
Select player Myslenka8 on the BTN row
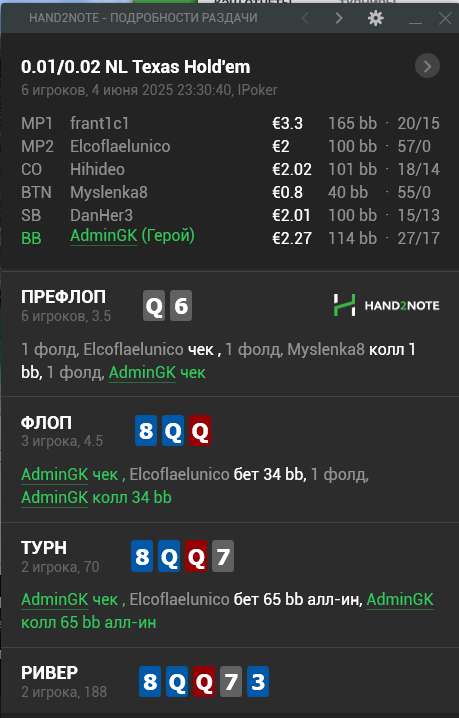[x=109, y=192]
